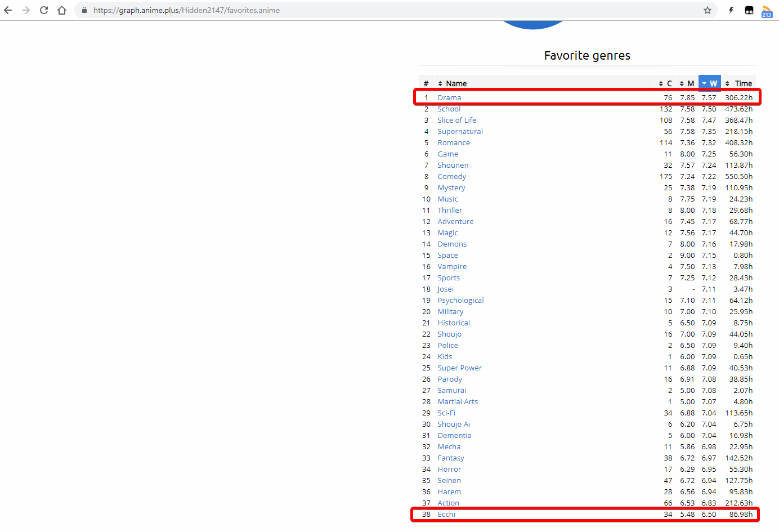This screenshot has width=779, height=532.
Task: Open the Drama genre link
Action: pos(449,97)
